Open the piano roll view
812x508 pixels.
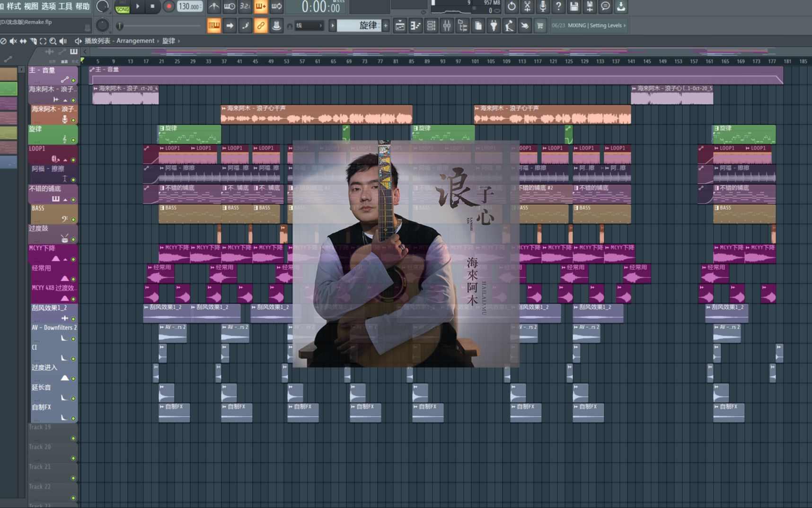tap(415, 26)
